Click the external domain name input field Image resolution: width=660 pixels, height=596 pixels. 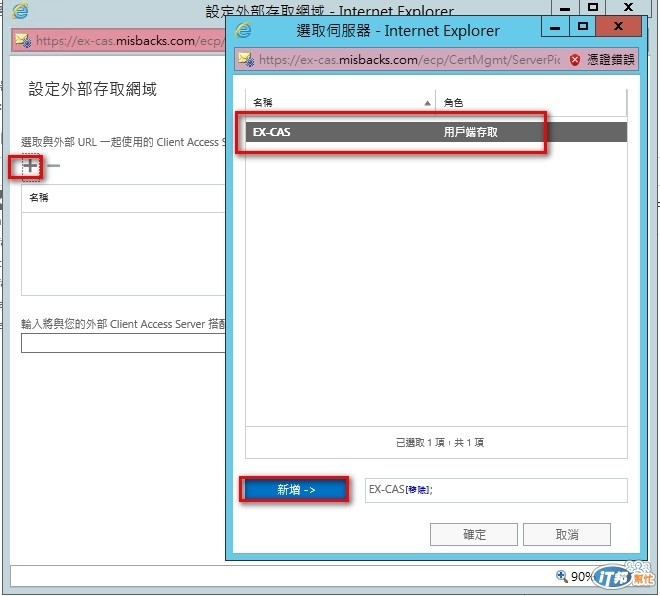click(123, 343)
